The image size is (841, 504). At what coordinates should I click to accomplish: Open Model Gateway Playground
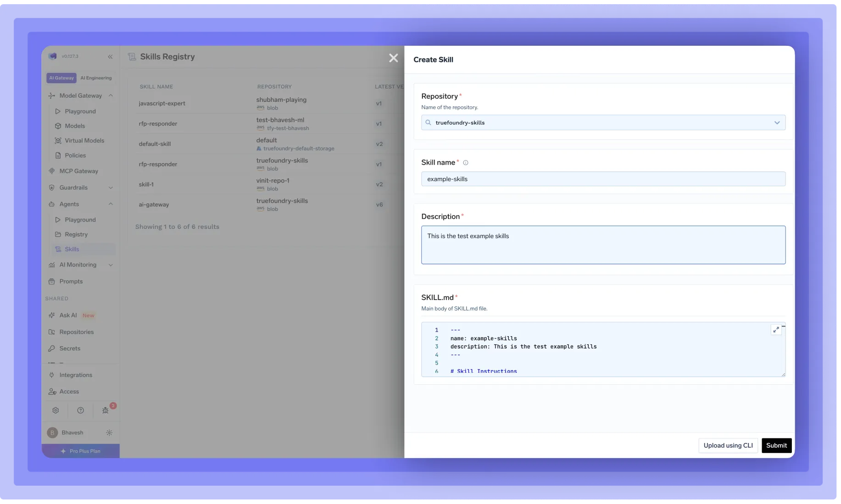[x=80, y=111]
